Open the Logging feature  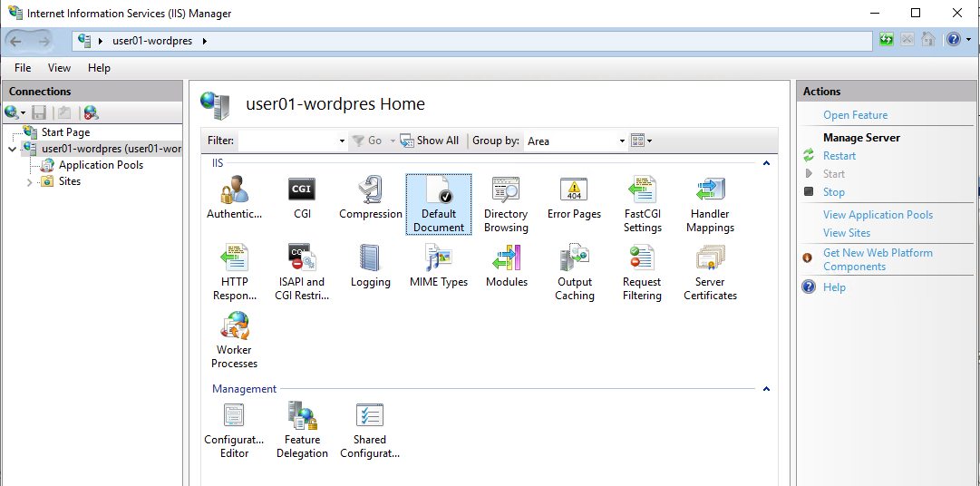click(371, 267)
